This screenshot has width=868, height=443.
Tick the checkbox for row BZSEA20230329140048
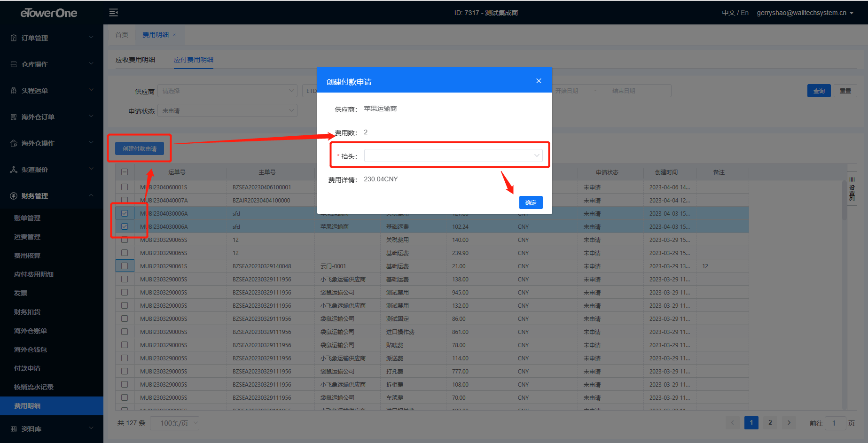coord(125,266)
